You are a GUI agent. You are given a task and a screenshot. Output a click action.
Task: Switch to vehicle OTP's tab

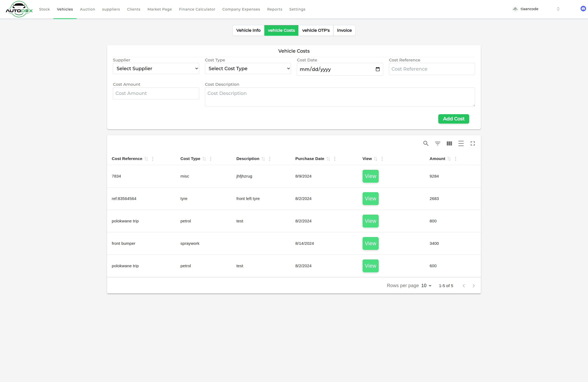click(x=316, y=30)
